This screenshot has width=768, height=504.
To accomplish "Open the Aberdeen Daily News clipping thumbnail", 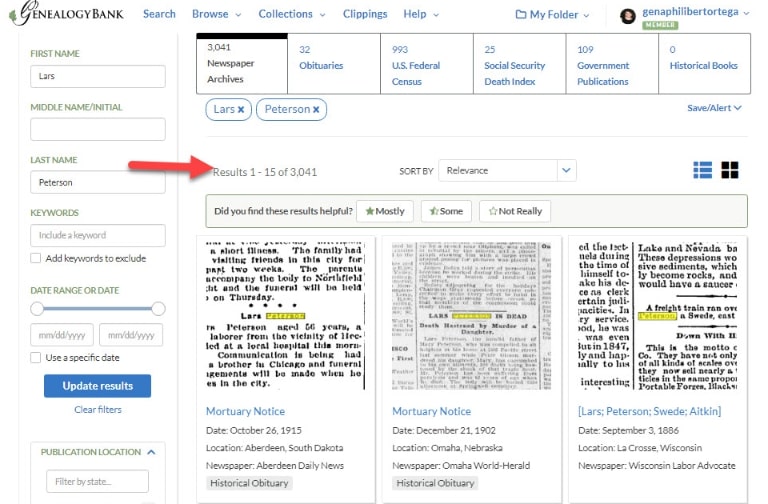I will [286, 316].
